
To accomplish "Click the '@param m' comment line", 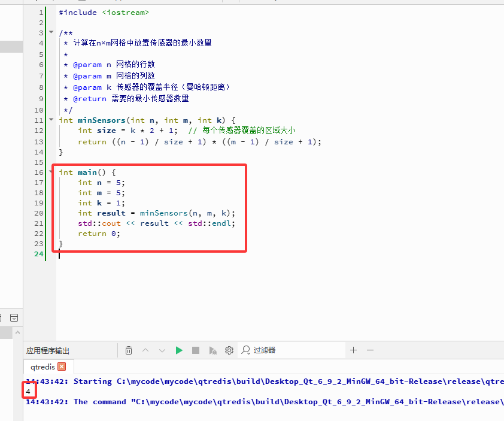I will (110, 76).
